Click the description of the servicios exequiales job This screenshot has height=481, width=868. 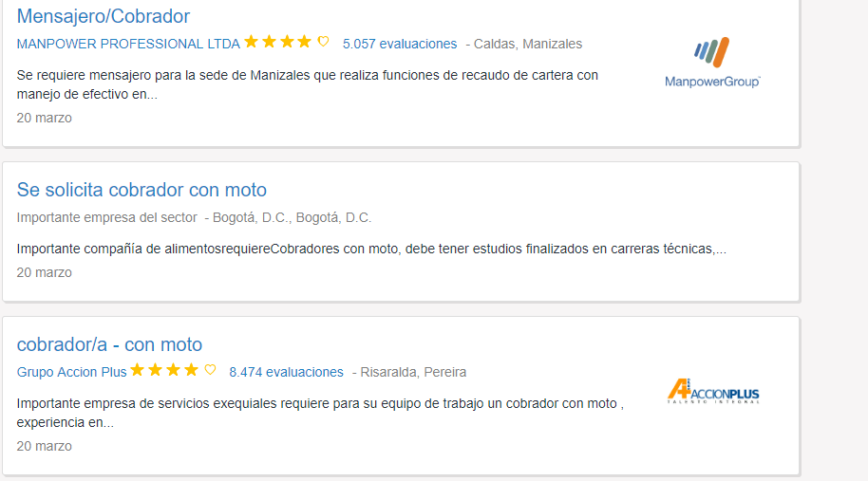point(320,412)
